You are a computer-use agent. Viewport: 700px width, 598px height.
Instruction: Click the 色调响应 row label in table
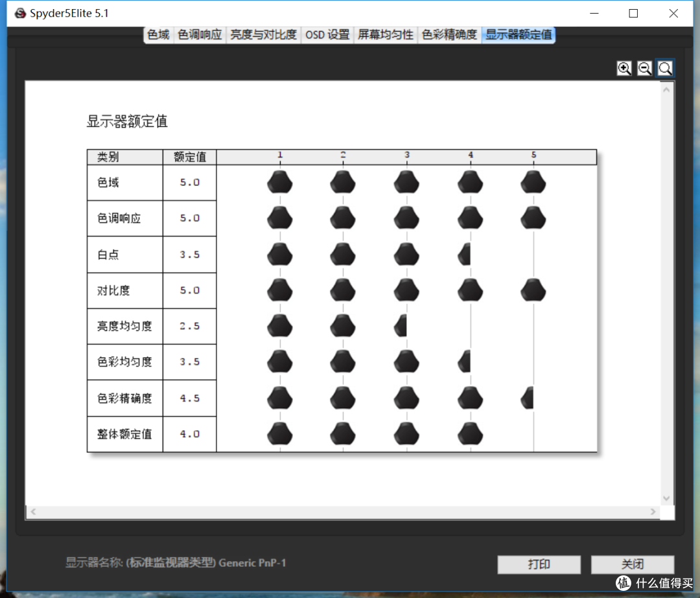tap(119, 218)
